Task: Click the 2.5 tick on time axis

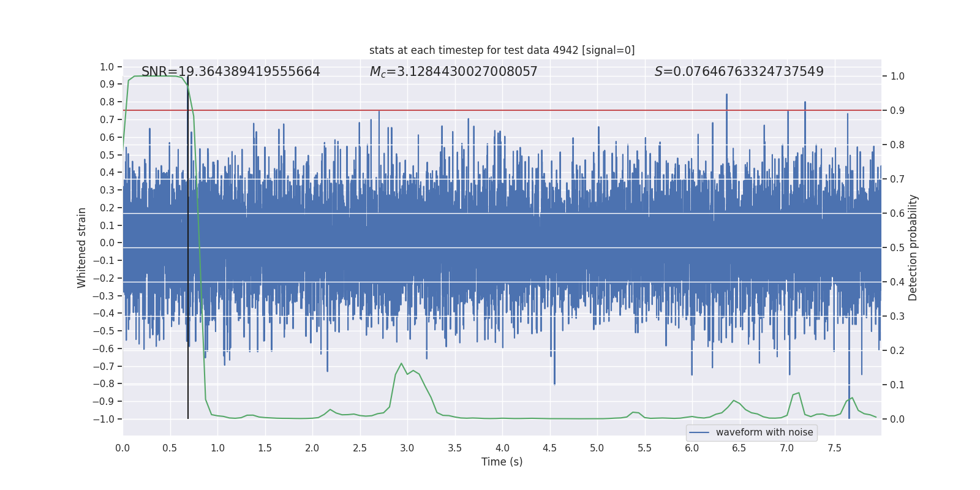Action: 360,448
